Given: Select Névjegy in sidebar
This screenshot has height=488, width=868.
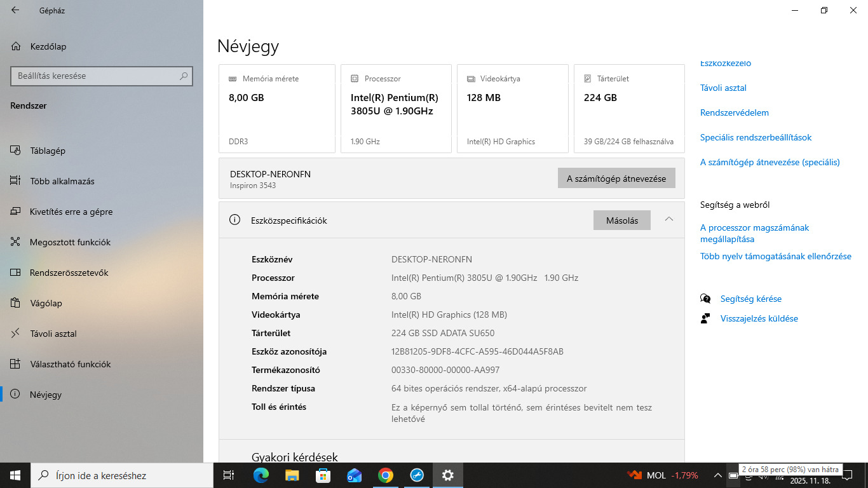Looking at the screenshot, I should 102,395.
